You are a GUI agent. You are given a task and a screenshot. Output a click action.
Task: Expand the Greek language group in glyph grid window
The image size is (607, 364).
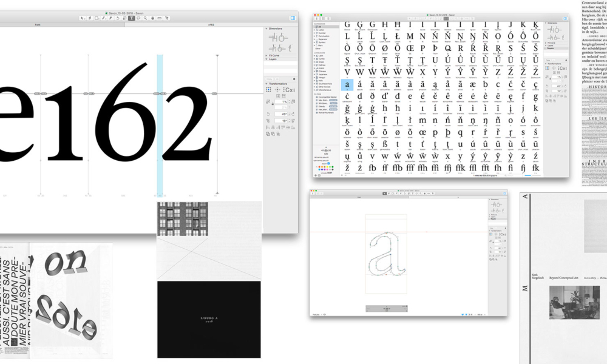point(314,62)
